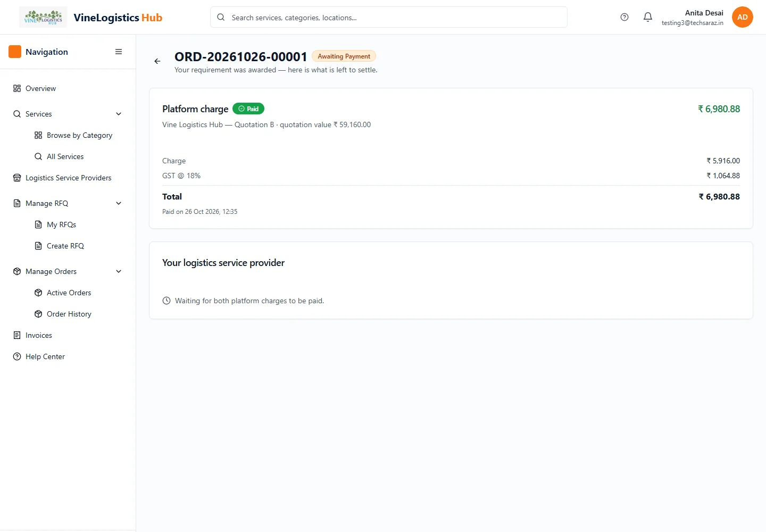Open Browse by Category link
The height and width of the screenshot is (532, 766).
[x=79, y=135]
